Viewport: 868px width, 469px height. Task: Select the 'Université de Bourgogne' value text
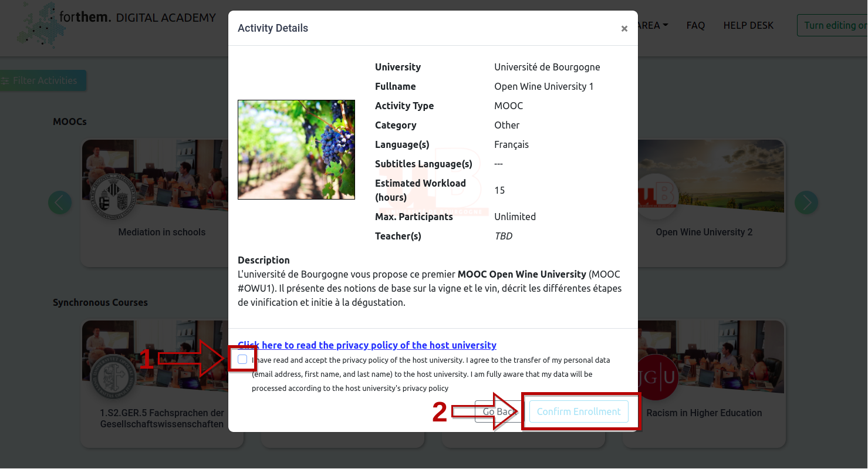tap(547, 67)
